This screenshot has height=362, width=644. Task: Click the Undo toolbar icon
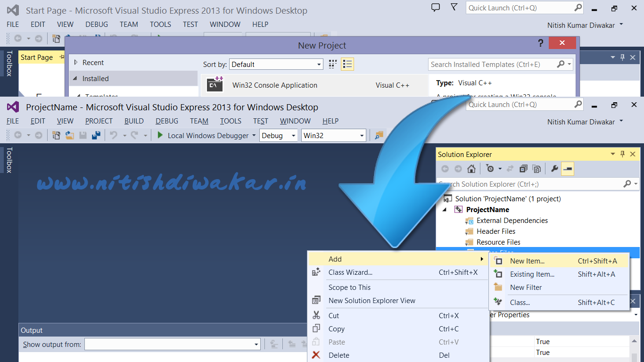click(x=113, y=135)
